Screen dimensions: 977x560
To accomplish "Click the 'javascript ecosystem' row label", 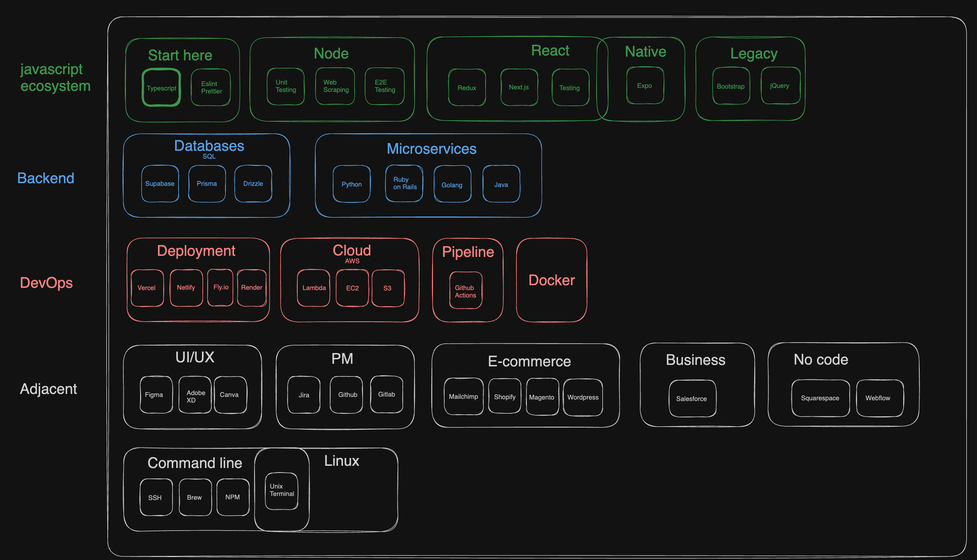I will 55,78.
